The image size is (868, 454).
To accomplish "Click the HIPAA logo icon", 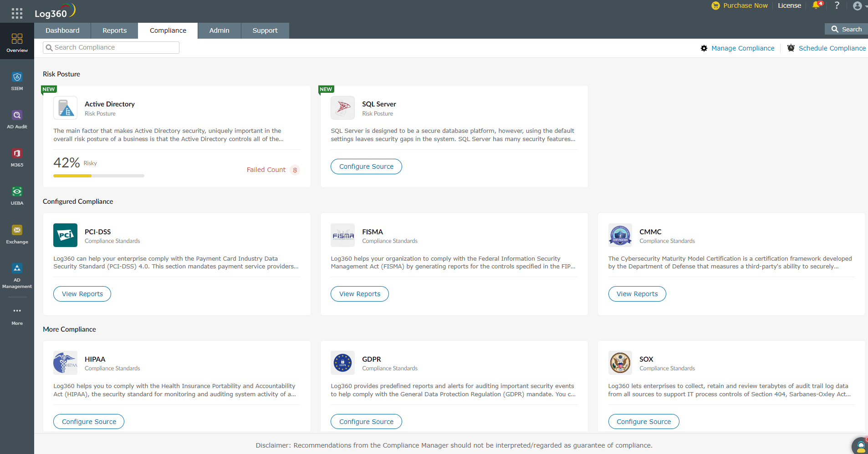I will [x=65, y=363].
